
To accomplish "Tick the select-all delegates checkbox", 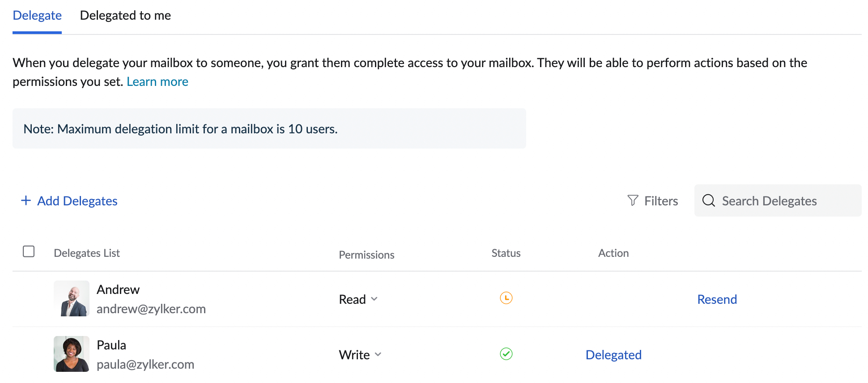I will click(29, 251).
